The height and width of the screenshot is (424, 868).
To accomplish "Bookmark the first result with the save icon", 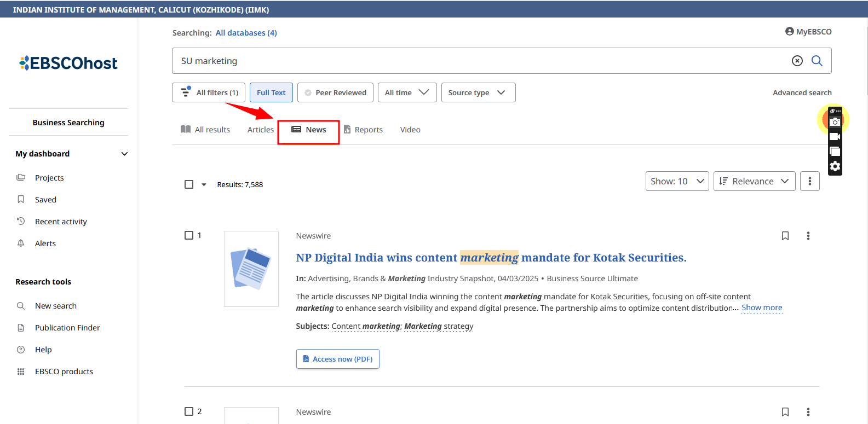I will (x=785, y=236).
